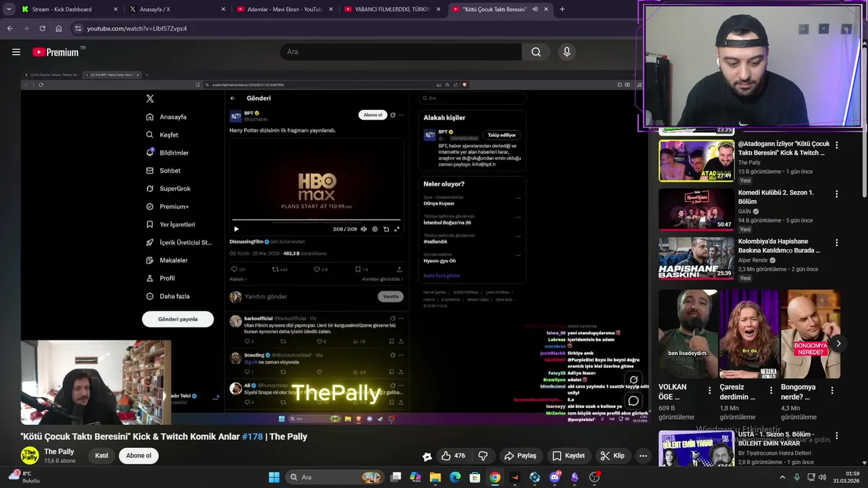This screenshot has width=868, height=488.
Task: Open Atadogann İzliyor video thumbnail
Action: [696, 161]
